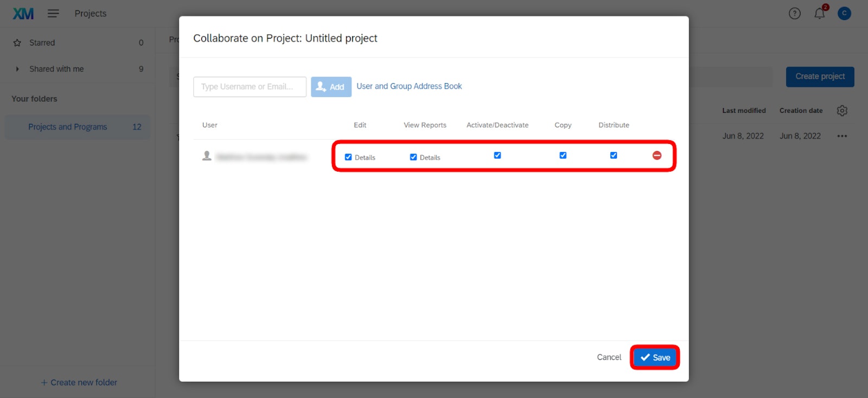Expand the Shared with me folder

[17, 69]
